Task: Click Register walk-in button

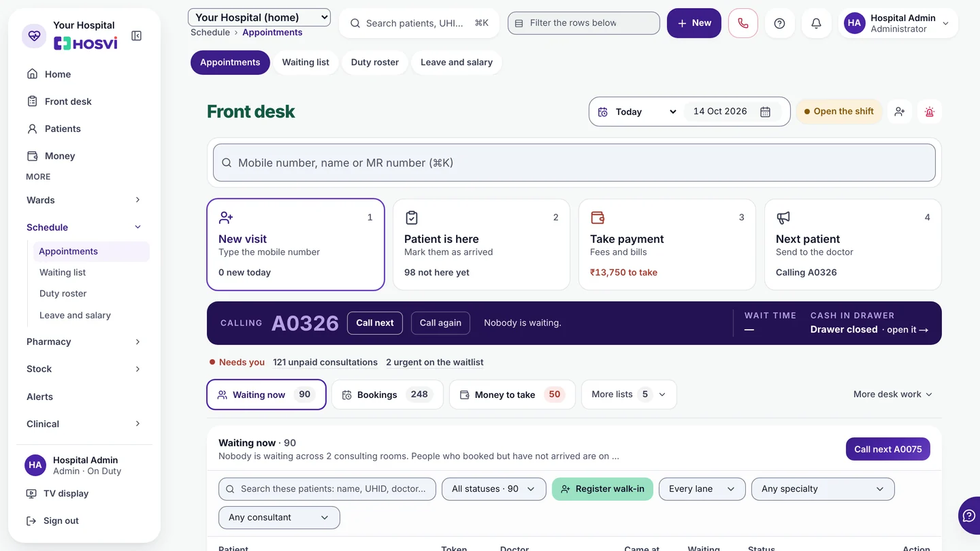Action: [x=602, y=489]
